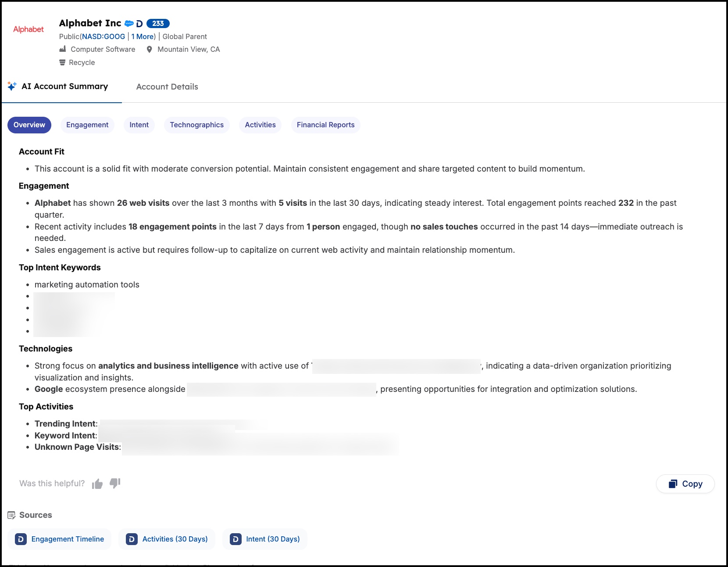
Task: Switch to the AI Account Summary tab
Action: point(61,86)
